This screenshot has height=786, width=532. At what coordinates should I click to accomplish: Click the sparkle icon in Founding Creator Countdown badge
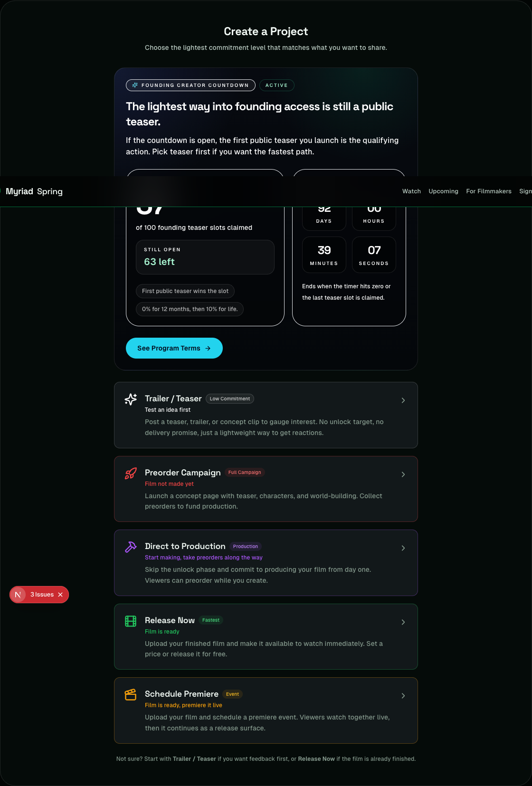[x=135, y=85]
